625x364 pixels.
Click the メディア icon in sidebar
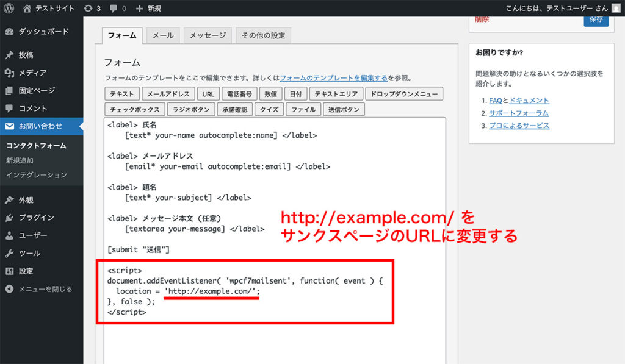pos(9,73)
